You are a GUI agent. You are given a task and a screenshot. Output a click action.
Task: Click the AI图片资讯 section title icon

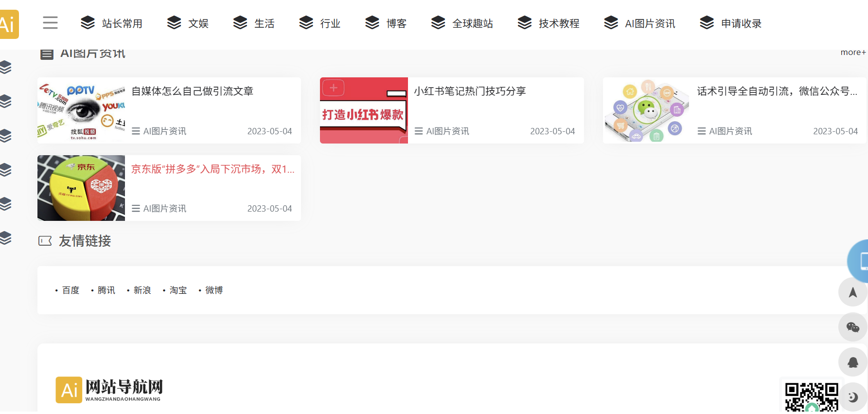point(47,54)
